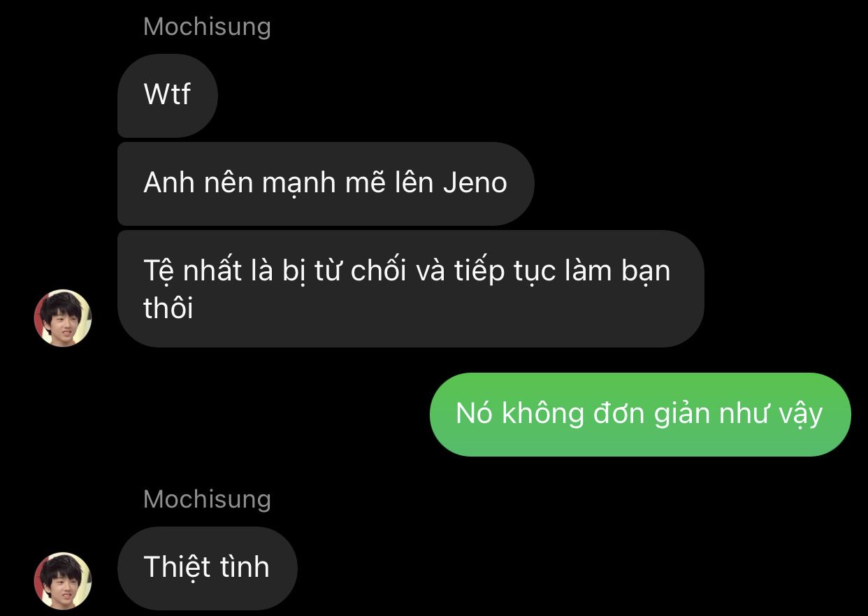The image size is (868, 616).
Task: Click 'Tệ nhất' at the start of the third message
Action: point(192,271)
